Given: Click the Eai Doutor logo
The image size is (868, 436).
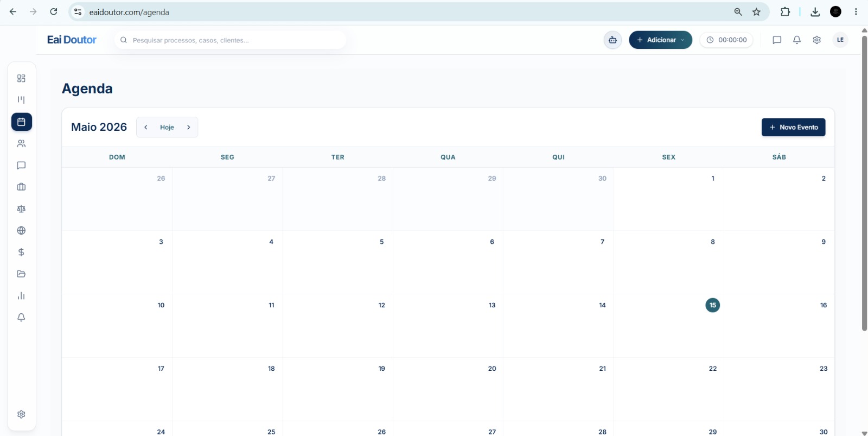Looking at the screenshot, I should (72, 40).
